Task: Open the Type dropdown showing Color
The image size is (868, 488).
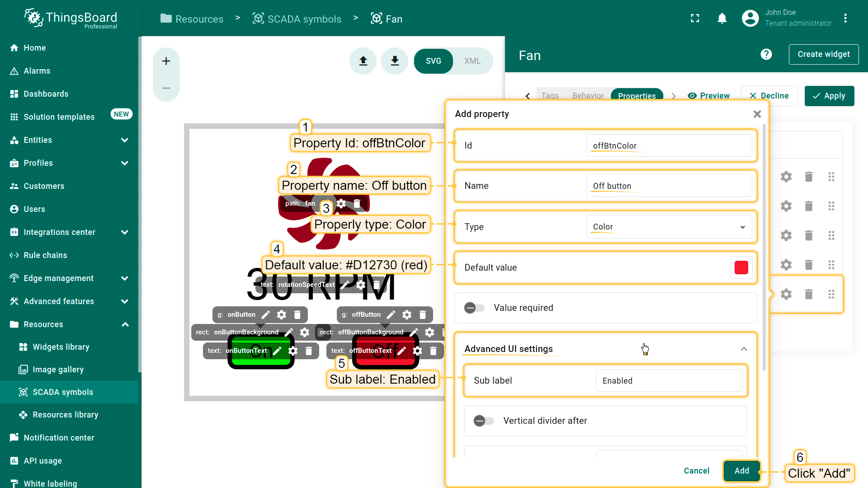Action: [669, 227]
